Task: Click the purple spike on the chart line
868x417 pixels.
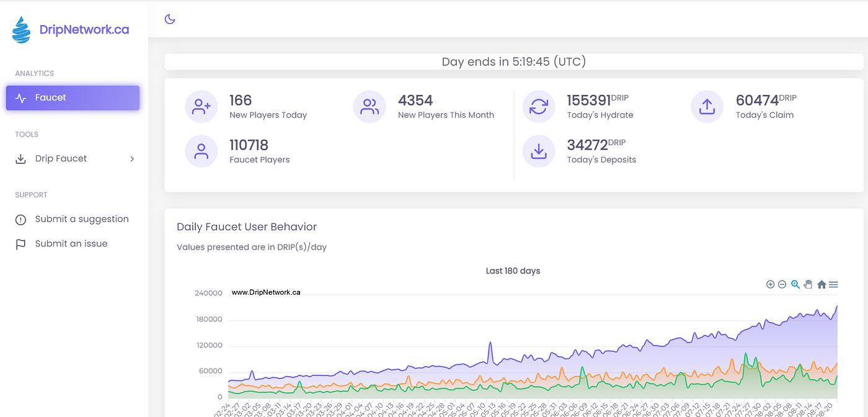Action: pos(490,344)
